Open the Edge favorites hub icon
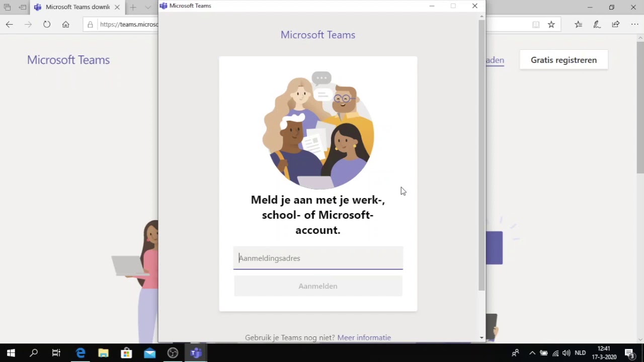 (x=579, y=24)
